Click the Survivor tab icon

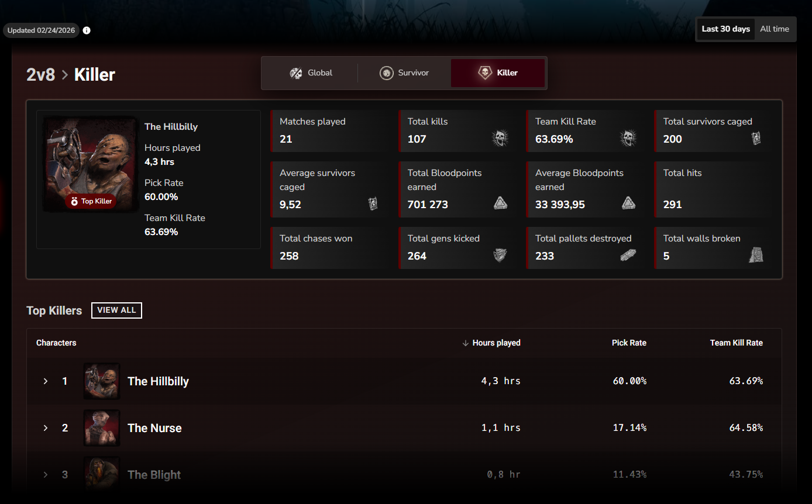tap(386, 73)
